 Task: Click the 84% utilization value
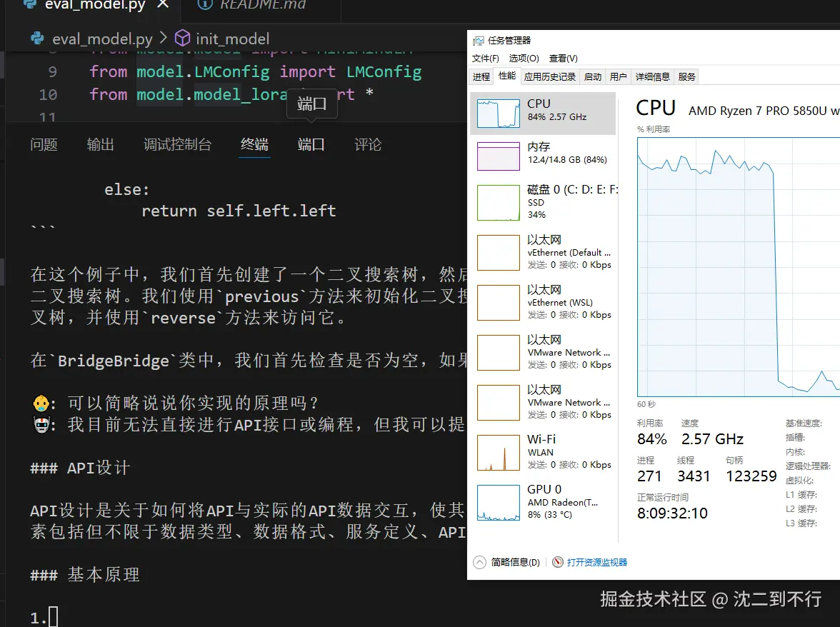tap(652, 440)
